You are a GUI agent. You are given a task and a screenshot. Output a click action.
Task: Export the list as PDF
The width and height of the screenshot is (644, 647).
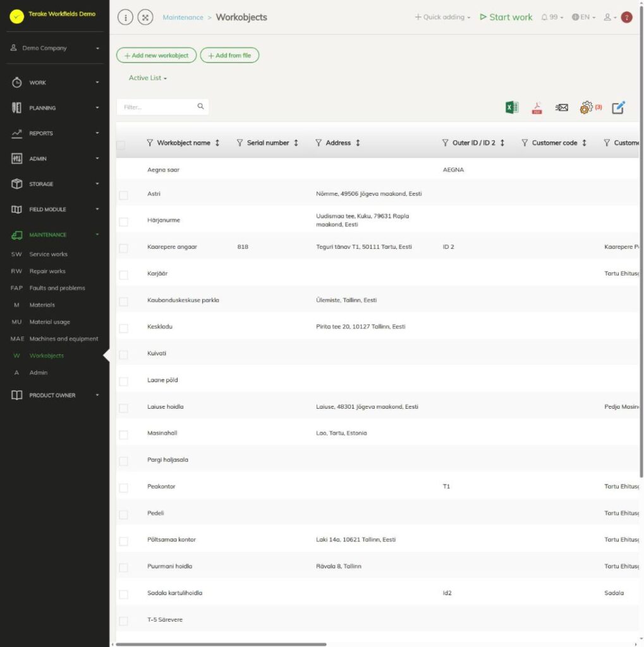pos(537,107)
